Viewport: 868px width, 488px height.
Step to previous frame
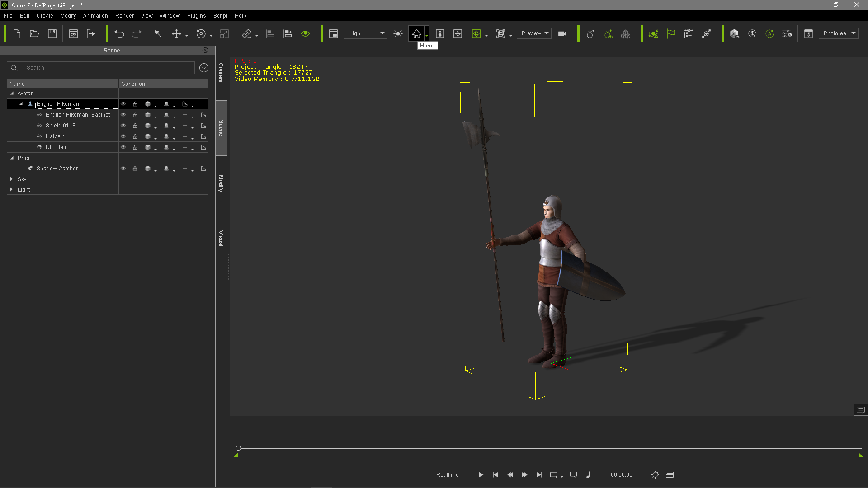[x=510, y=474]
